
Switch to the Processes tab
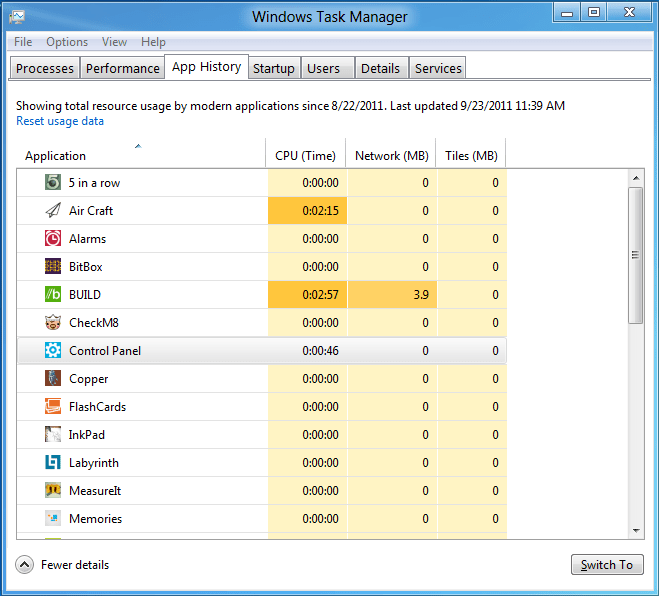click(45, 68)
